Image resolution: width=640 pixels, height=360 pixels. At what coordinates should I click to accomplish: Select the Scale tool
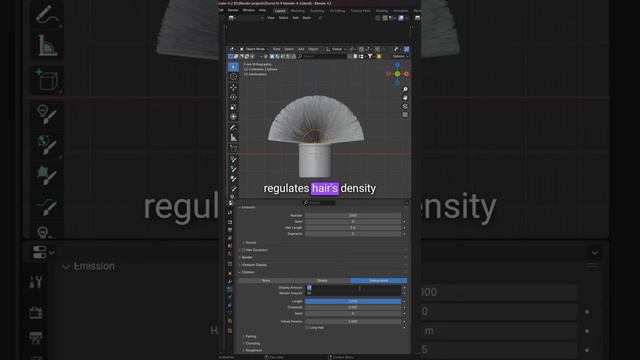(233, 107)
